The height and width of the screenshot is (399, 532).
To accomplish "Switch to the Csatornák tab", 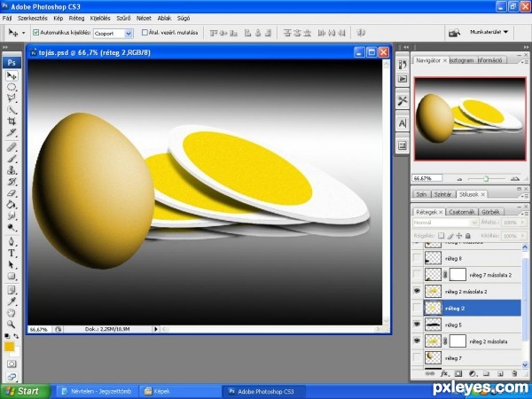I will pyautogui.click(x=461, y=212).
